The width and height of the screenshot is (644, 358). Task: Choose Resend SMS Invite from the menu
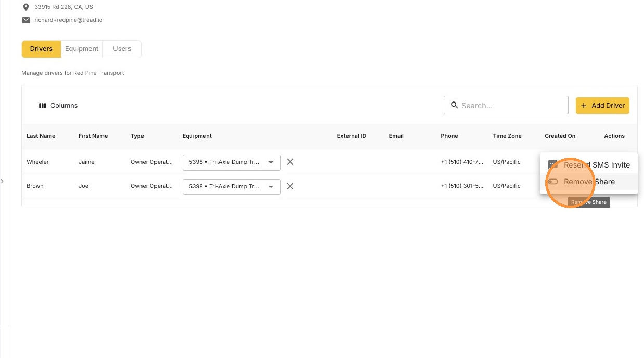(x=589, y=165)
